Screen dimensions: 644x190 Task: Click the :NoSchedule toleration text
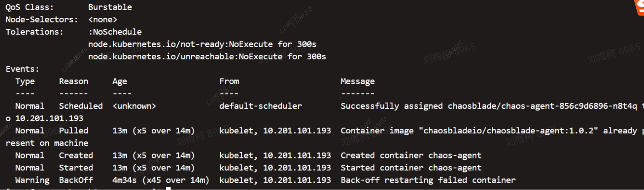point(115,32)
